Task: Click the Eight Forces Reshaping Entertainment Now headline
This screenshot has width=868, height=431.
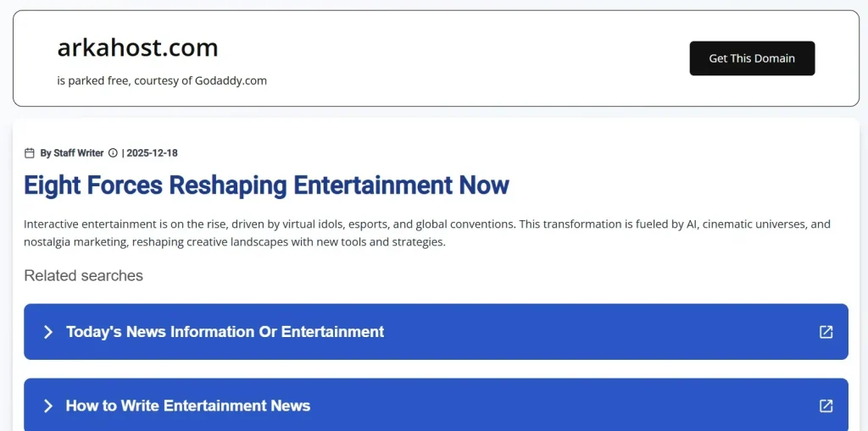Action: tap(266, 185)
